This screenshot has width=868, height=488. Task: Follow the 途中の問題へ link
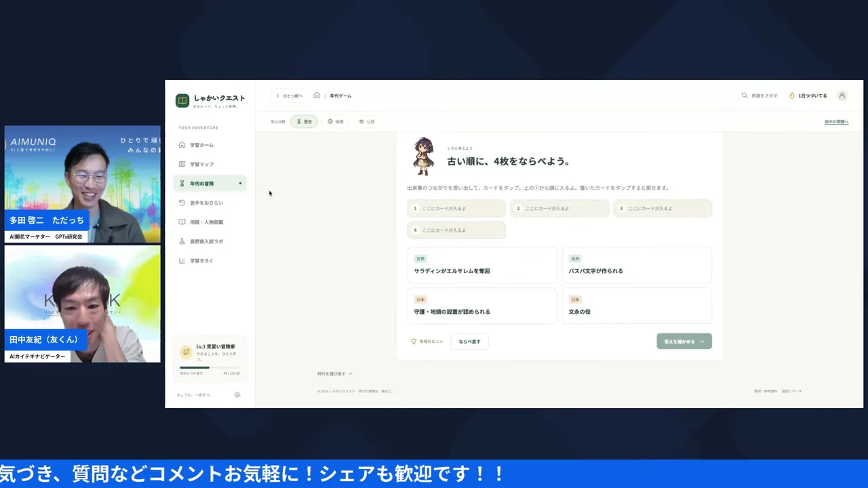836,122
